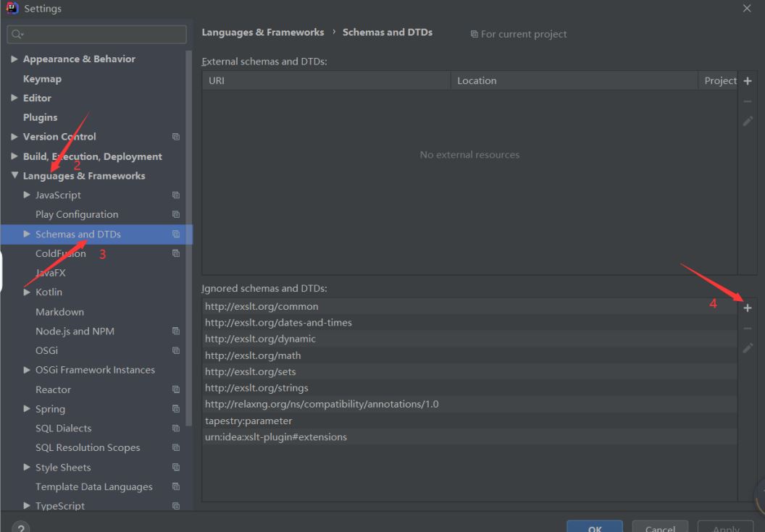Viewport: 765px width, 532px height.
Task: Select urn:idea:xslt-plugin#extensions entry
Action: tap(469, 437)
